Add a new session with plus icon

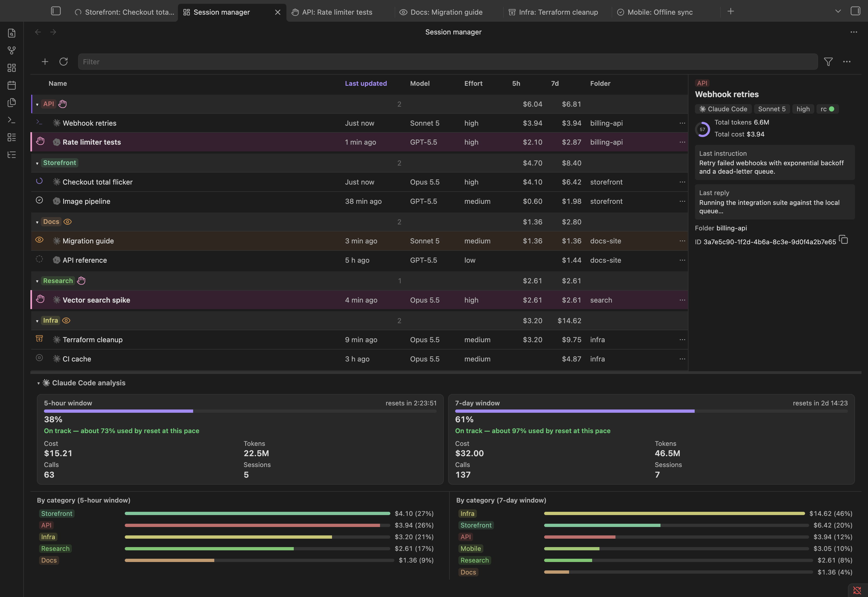pyautogui.click(x=45, y=61)
